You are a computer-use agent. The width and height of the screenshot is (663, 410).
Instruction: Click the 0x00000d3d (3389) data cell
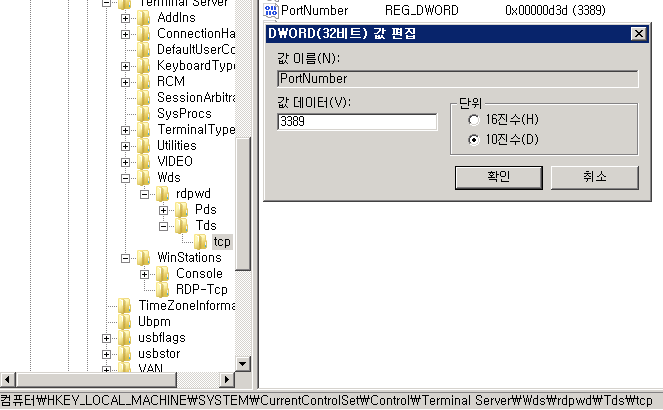coord(555,11)
